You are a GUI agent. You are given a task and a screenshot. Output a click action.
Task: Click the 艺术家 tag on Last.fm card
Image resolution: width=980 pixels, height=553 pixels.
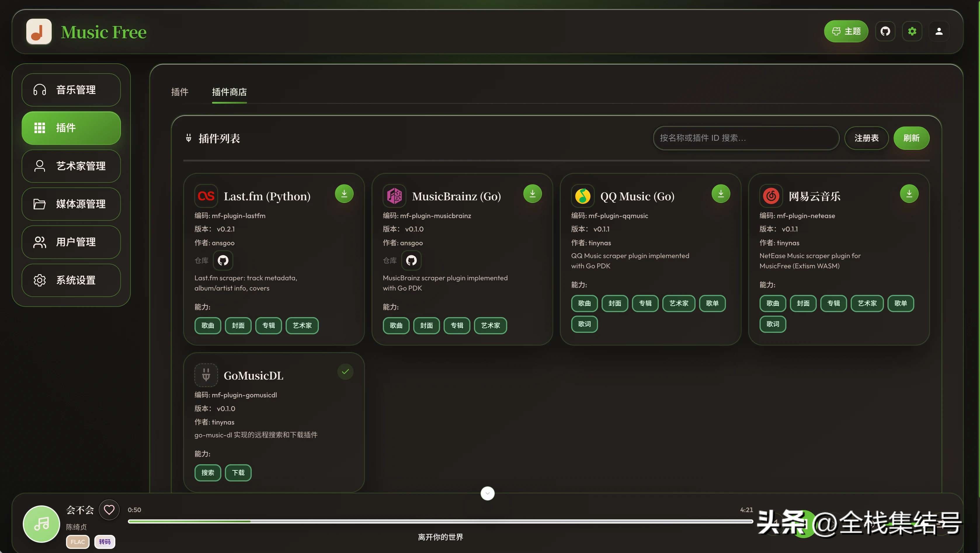click(302, 326)
